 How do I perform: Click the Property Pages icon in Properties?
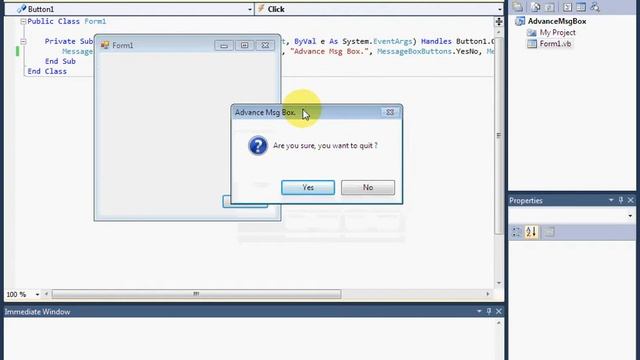(x=549, y=232)
